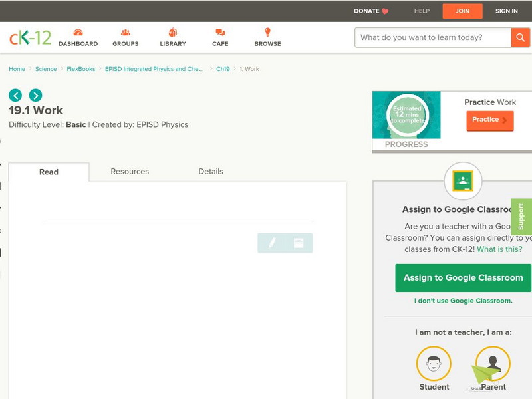Click the Practice Work heading
532x399 pixels.
pyautogui.click(x=490, y=102)
